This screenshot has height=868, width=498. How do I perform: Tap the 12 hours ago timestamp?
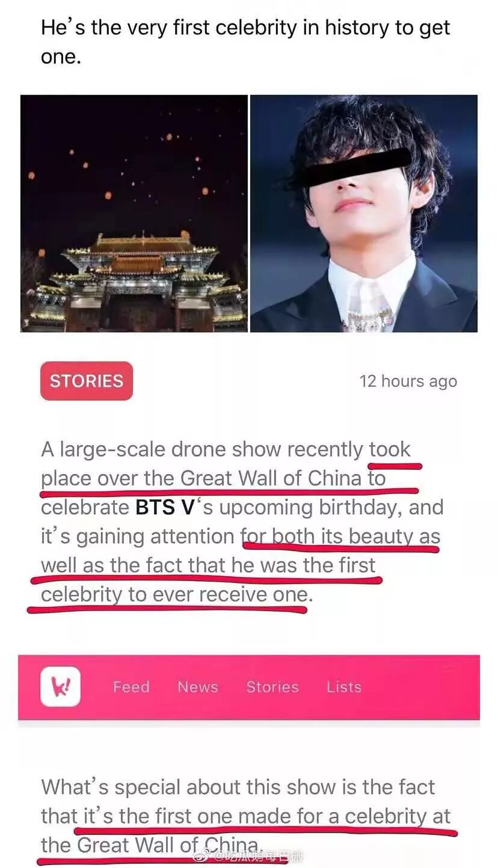[x=408, y=381]
